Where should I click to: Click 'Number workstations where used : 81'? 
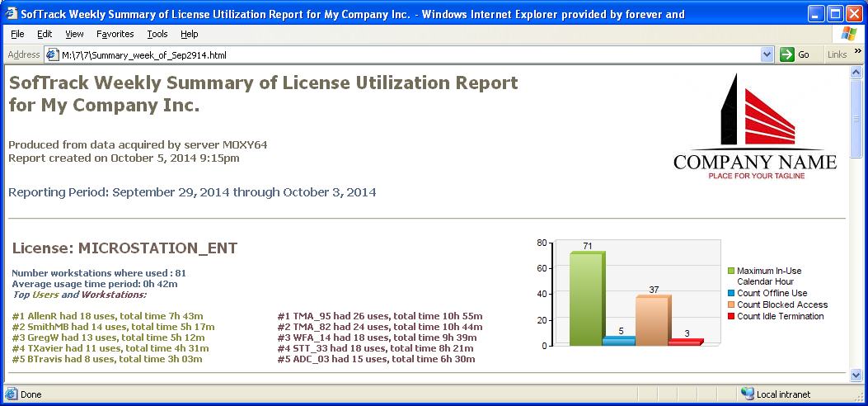point(99,273)
